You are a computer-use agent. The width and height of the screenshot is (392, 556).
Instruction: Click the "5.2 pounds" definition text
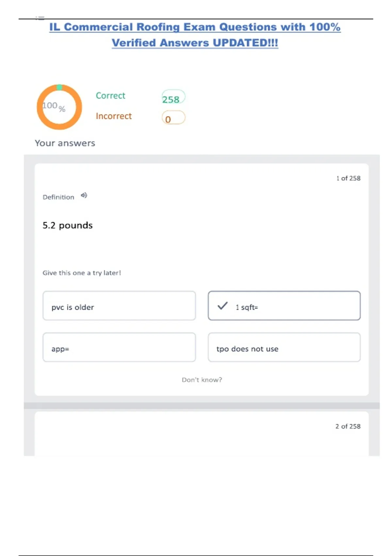[x=68, y=225]
